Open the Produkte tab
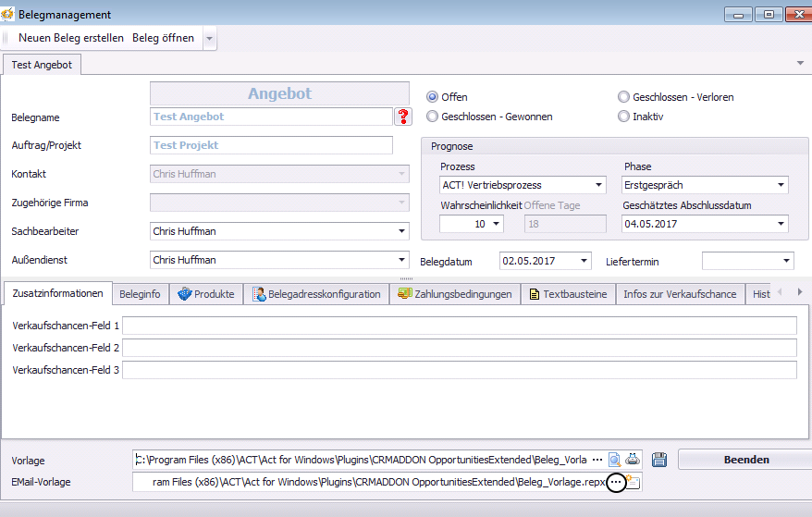Screen dimensions: 812x517 tap(206, 294)
